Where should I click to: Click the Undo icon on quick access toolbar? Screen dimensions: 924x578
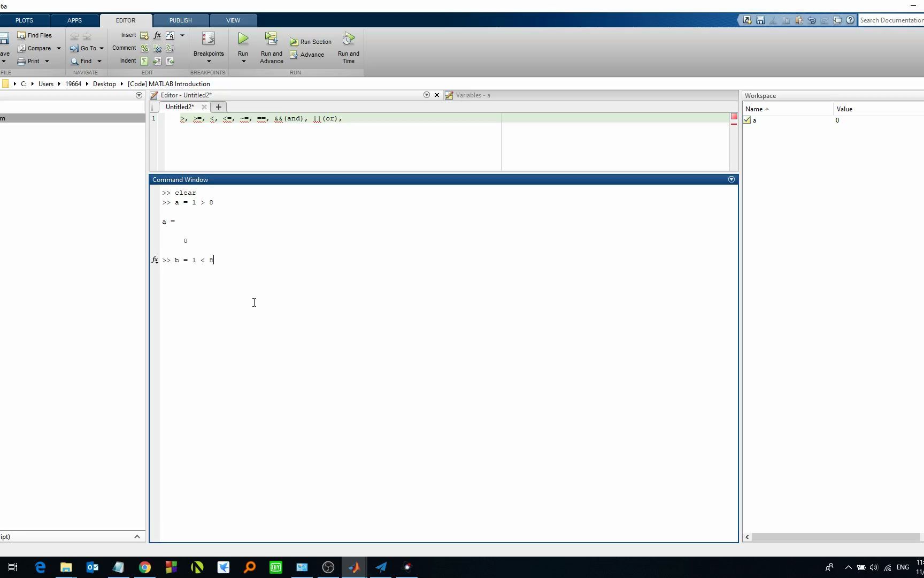(811, 20)
